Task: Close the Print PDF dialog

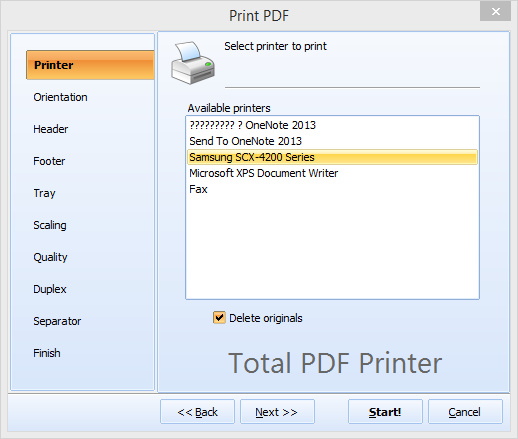Action: 495,12
